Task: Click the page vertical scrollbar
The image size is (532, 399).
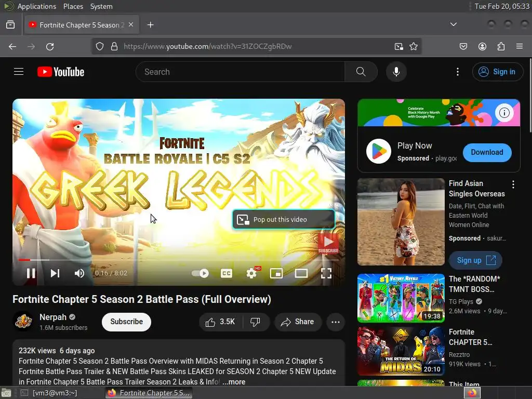Action: point(530,95)
